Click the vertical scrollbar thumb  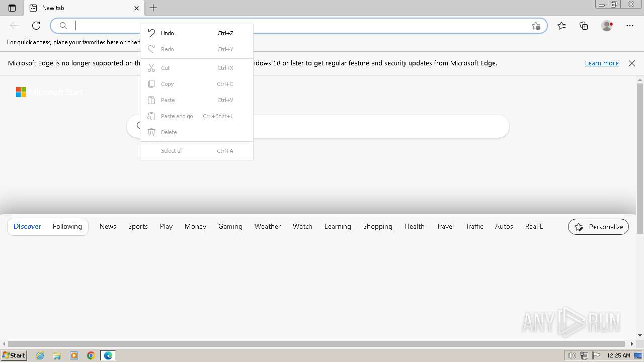click(x=640, y=158)
